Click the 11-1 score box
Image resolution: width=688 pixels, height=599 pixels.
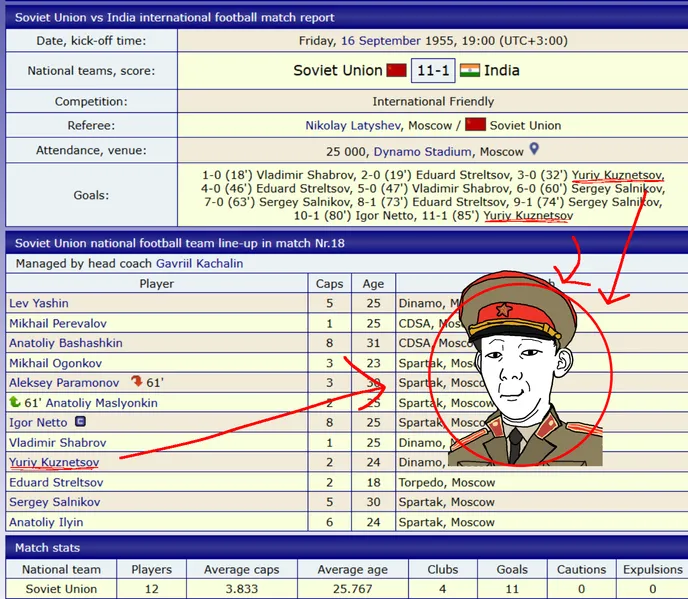pyautogui.click(x=432, y=71)
